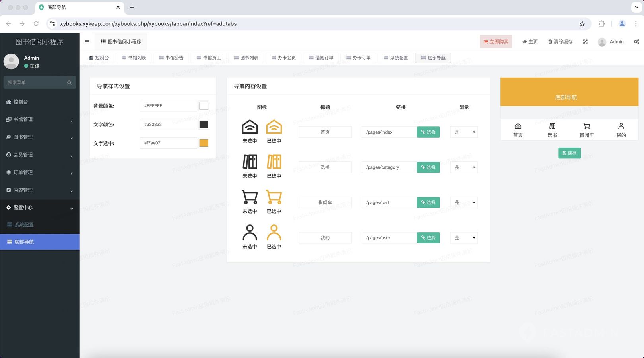Enter fullscreen using the expand icon

click(x=585, y=42)
